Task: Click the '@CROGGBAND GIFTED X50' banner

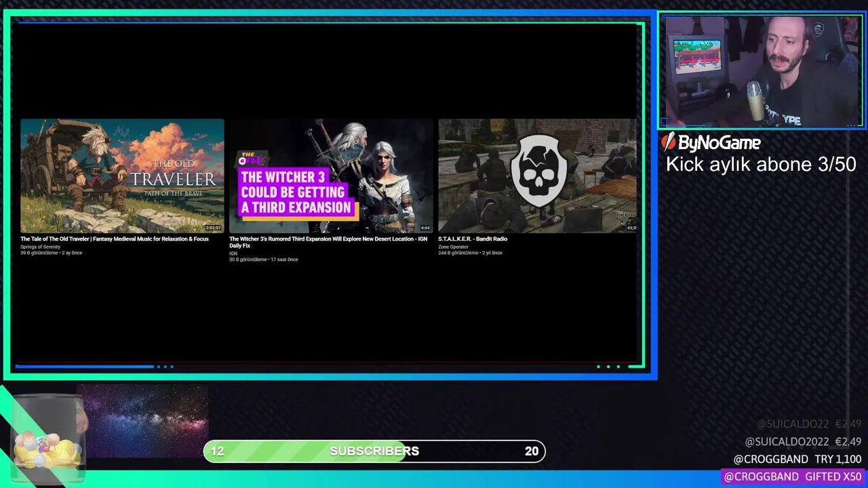Action: 793,476
